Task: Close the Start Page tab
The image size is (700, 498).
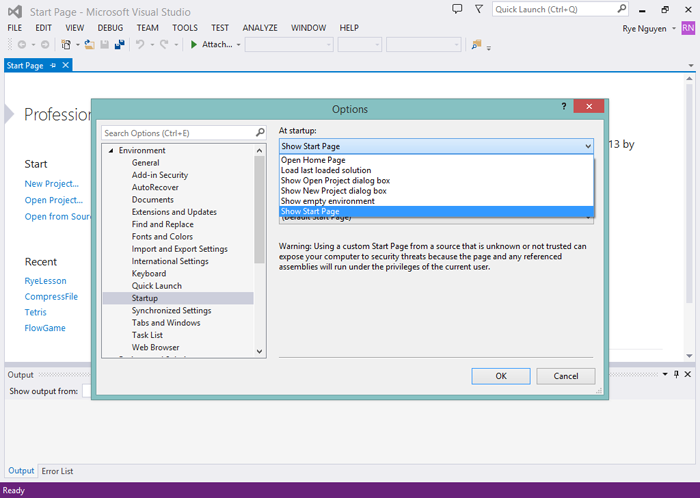Action: [66, 65]
